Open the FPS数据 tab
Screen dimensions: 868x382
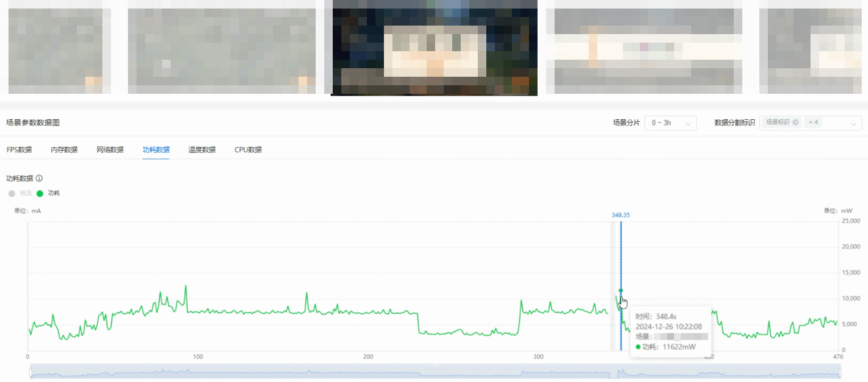pos(19,150)
